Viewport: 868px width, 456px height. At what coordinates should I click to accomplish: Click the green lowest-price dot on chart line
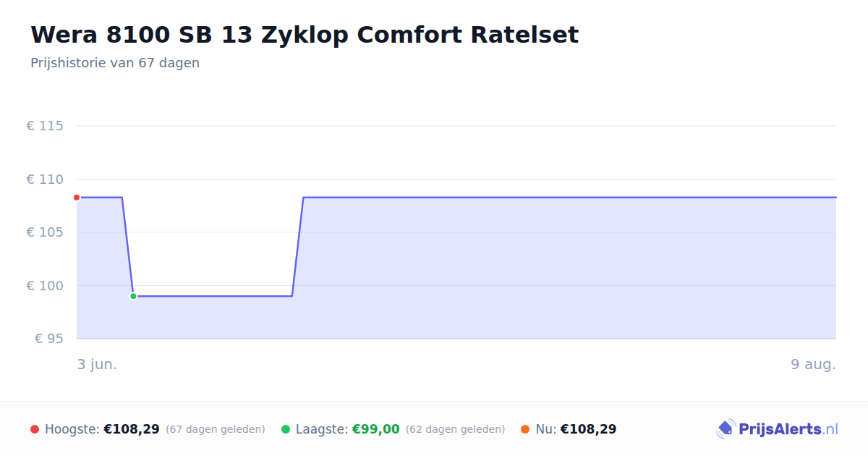133,296
